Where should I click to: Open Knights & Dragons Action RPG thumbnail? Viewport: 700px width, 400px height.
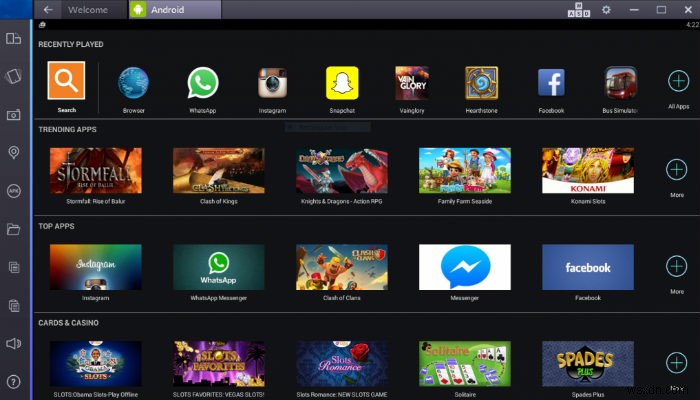pos(342,171)
